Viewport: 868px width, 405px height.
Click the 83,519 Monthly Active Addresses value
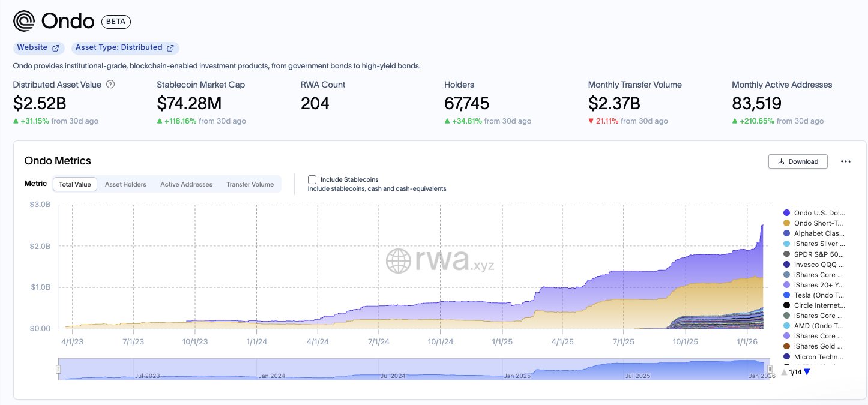pos(756,104)
